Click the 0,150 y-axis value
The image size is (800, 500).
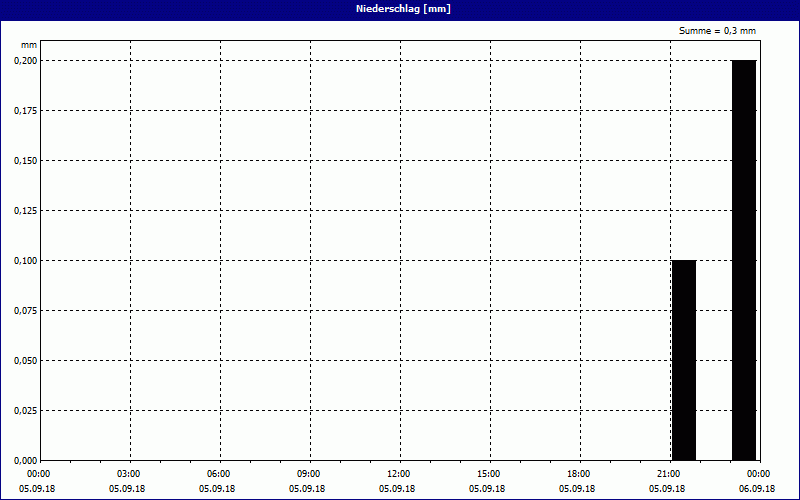pos(25,160)
